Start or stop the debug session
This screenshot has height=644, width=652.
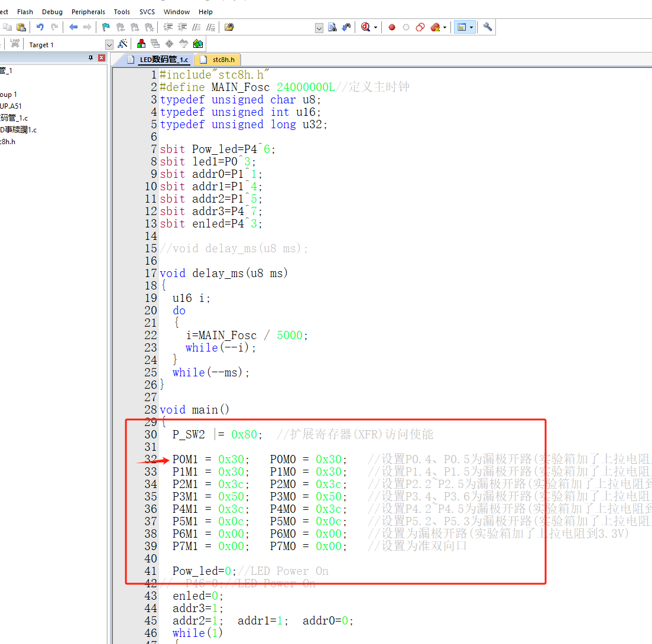pyautogui.click(x=365, y=27)
